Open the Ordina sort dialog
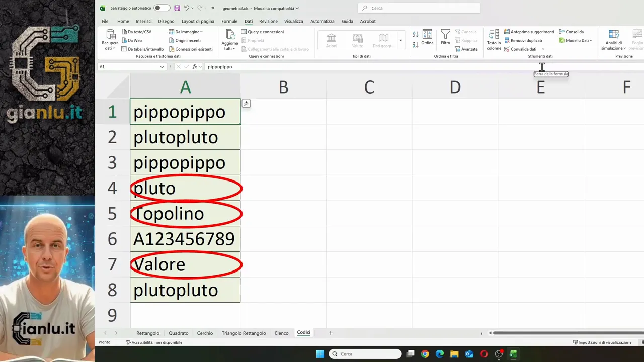Screen dimensions: 644x362 click(427, 38)
